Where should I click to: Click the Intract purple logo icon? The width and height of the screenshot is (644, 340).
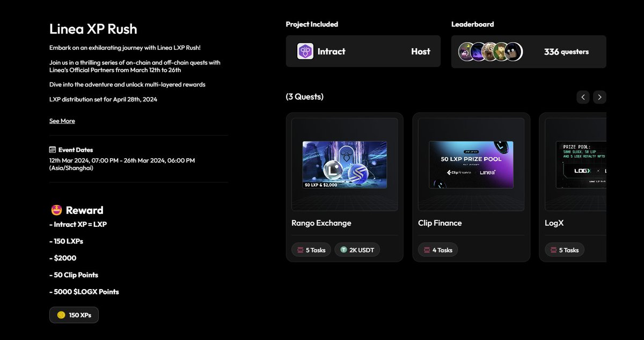point(305,51)
